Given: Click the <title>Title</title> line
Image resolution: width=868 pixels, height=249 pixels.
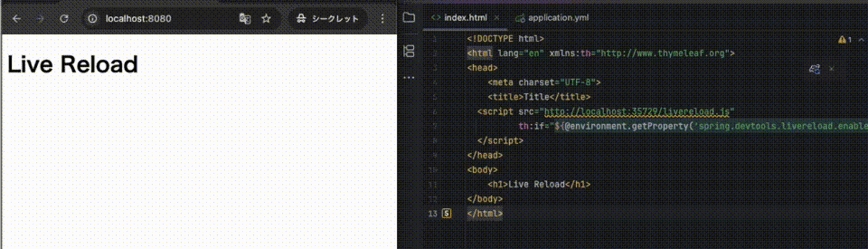Looking at the screenshot, I should 539,97.
